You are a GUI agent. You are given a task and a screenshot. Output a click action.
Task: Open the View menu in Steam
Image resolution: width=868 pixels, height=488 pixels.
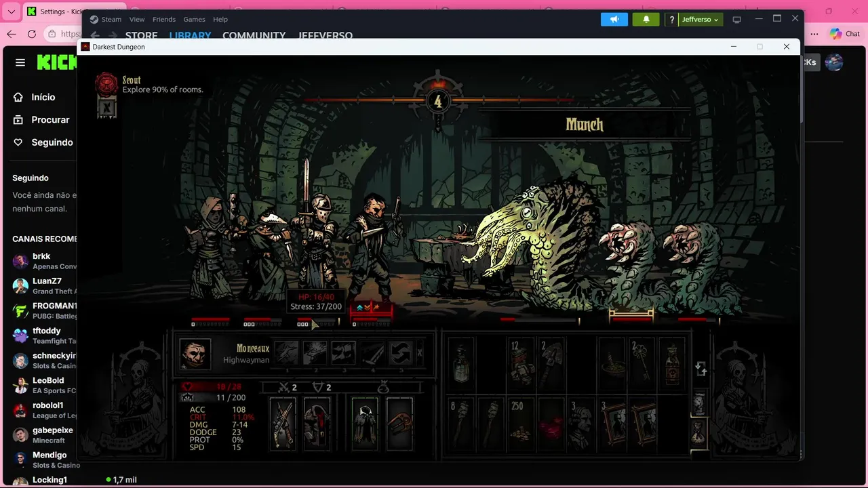[x=137, y=19]
